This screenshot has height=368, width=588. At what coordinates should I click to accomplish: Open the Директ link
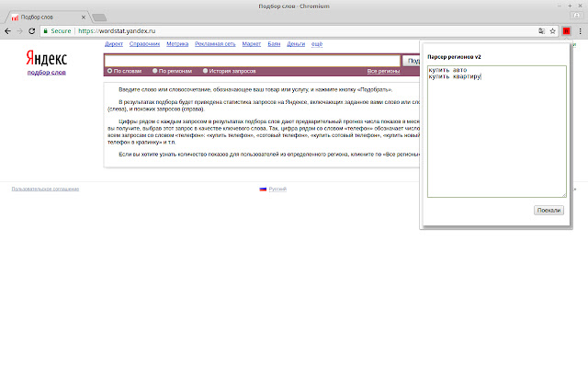pos(114,44)
